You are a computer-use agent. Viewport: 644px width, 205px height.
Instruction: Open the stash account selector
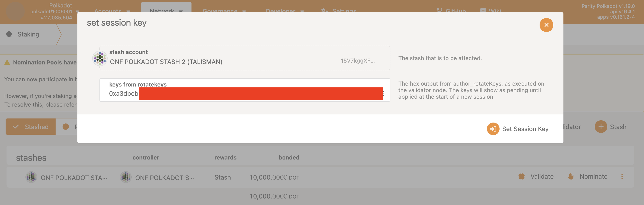click(245, 58)
